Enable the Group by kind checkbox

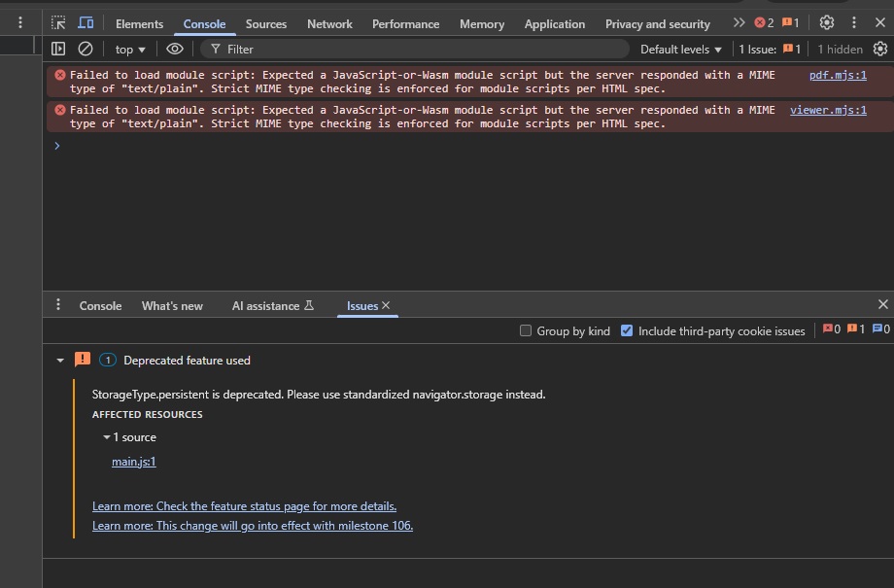coord(525,330)
